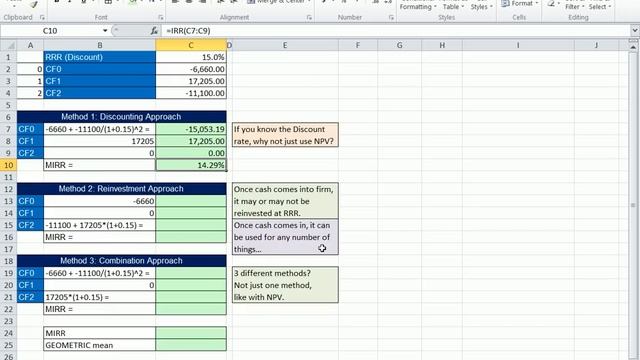Screen dimensions: 640x360
Task: Select column F header
Action: (x=358, y=45)
